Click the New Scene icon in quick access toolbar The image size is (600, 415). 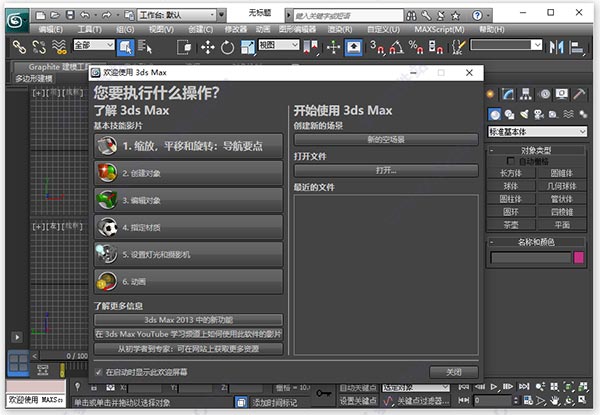(x=41, y=15)
